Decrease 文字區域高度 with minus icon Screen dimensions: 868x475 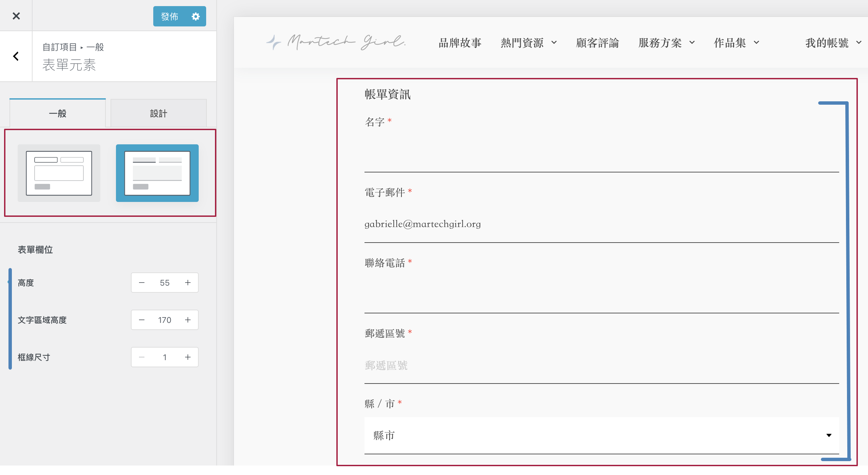coord(142,320)
